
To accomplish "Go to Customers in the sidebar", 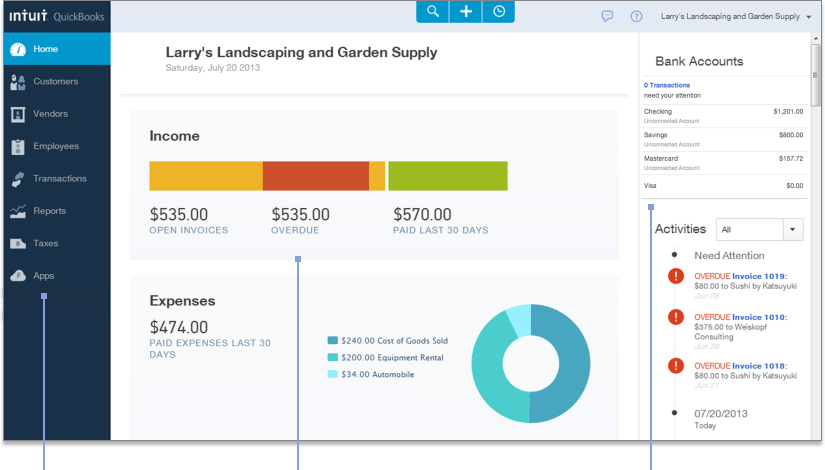I will (57, 82).
